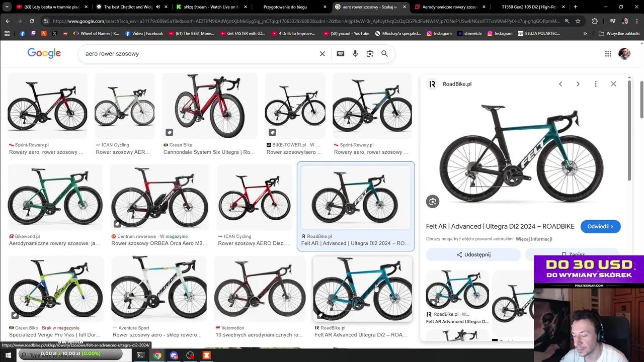Open the Chrome icon in the taskbar
Viewport: 644px width, 362px height.
point(157,355)
